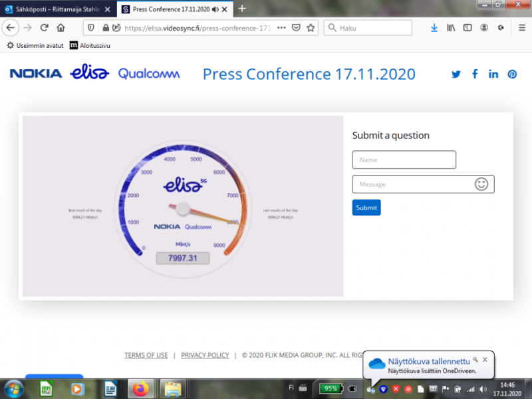Viewport: 532px width, 399px height.
Task: Reload the page with the refresh icon
Action: click(44, 28)
